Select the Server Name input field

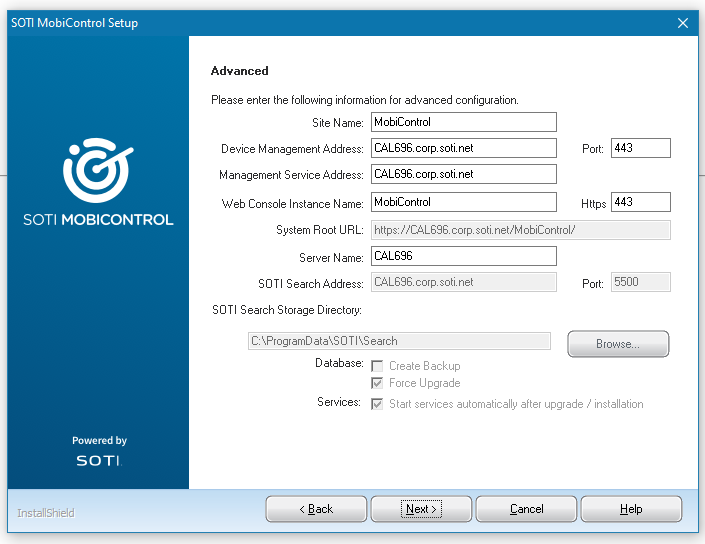tap(464, 256)
